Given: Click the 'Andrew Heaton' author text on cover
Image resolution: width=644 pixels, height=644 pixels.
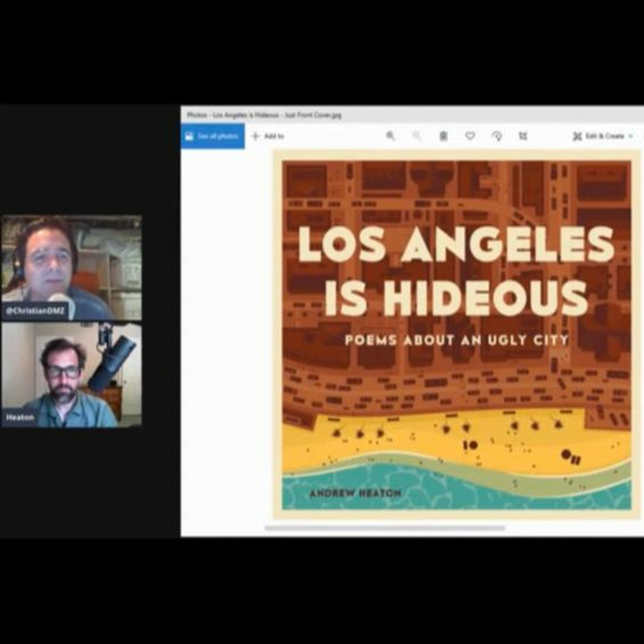Looking at the screenshot, I should (x=355, y=493).
